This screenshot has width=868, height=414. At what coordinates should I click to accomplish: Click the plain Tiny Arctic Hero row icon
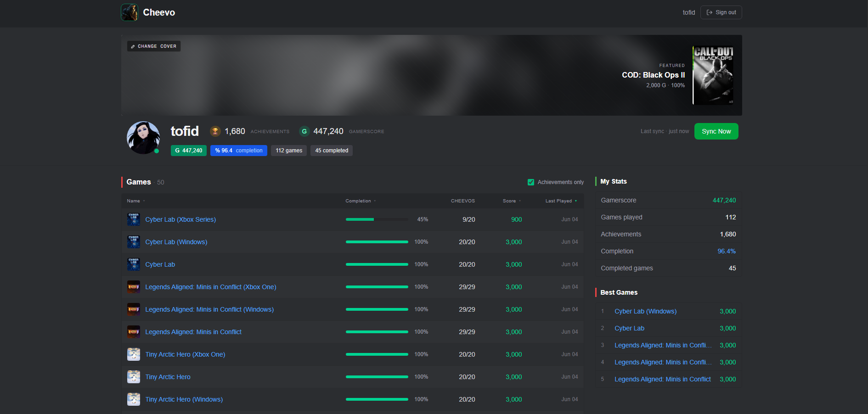134,377
